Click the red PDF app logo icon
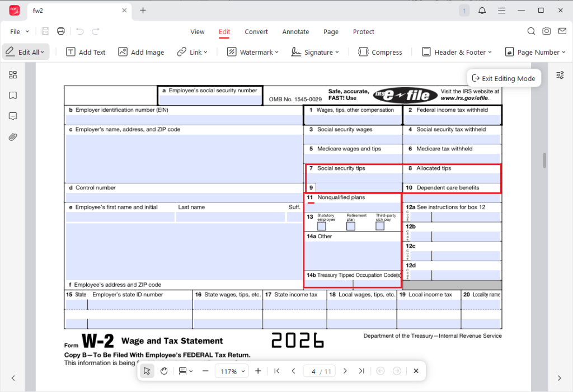This screenshot has width=573, height=392. pyautogui.click(x=14, y=10)
